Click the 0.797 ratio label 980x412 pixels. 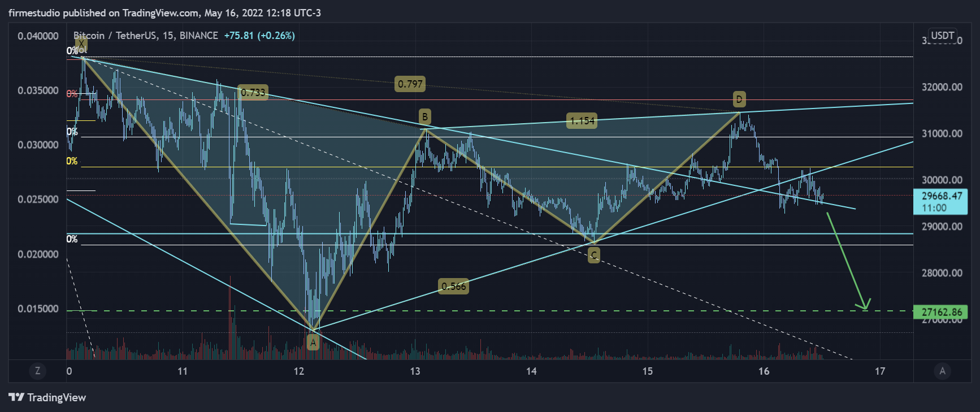410,84
